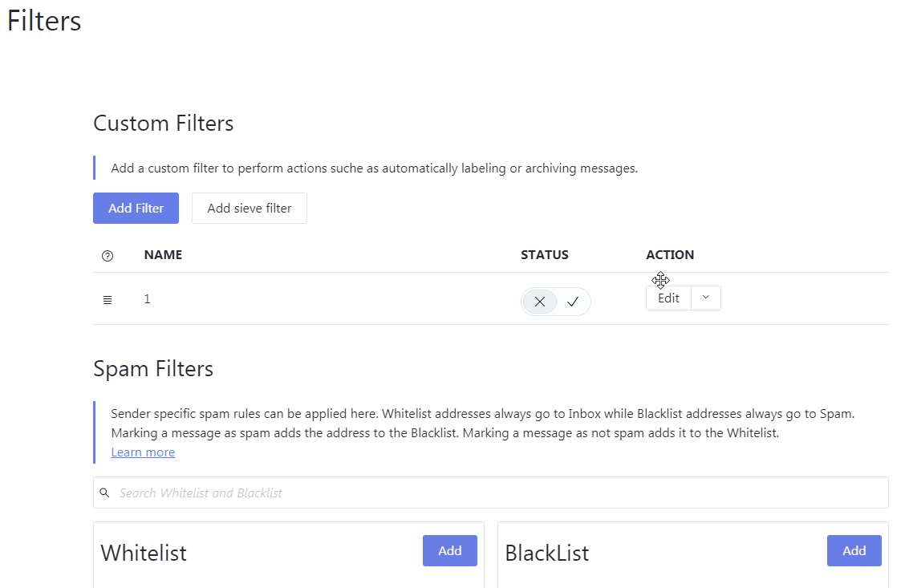Viewport: 917px width, 588px height.
Task: Disable filter "1" using the X toggle
Action: [539, 302]
